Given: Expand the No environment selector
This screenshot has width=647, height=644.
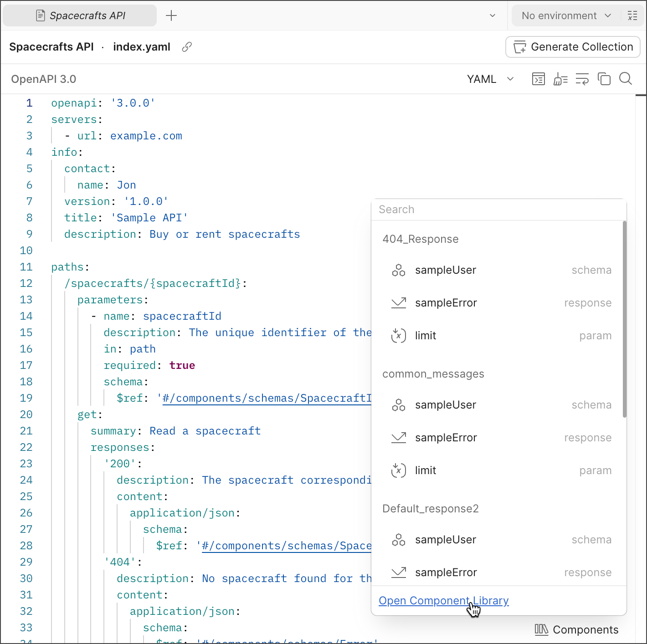Looking at the screenshot, I should (x=566, y=15).
